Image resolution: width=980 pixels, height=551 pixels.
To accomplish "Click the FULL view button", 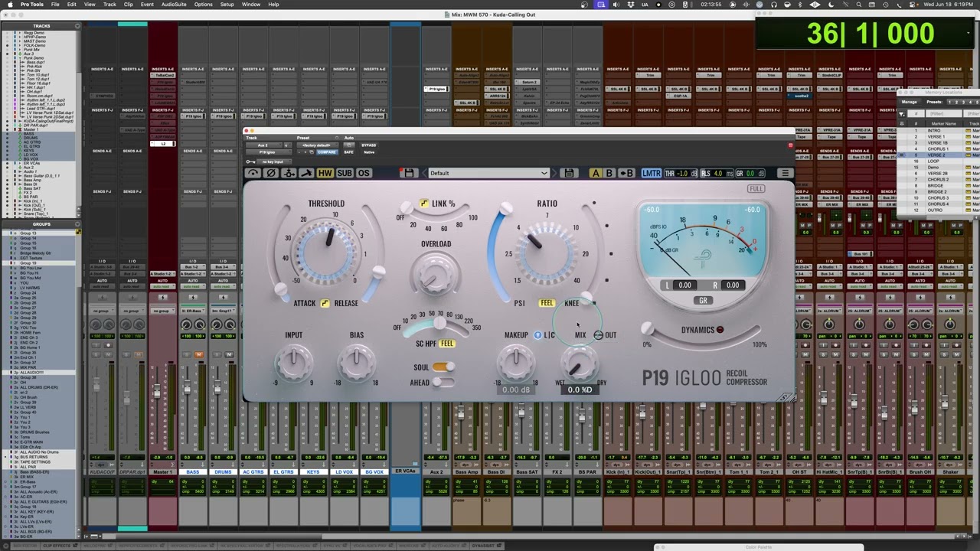I will click(x=756, y=189).
